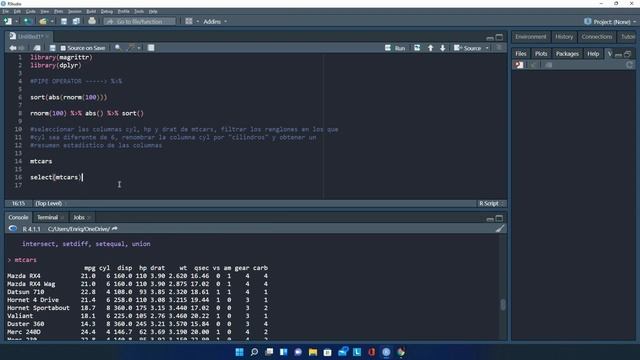Close the Untitled1 script tab
Viewport: 640px width, 360px height.
[x=47, y=36]
